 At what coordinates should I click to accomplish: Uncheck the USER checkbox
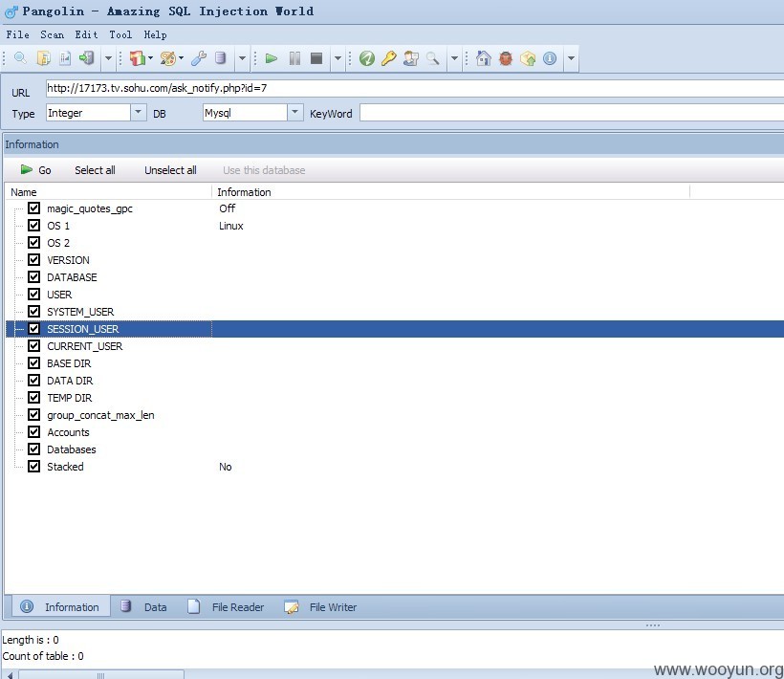[x=34, y=294]
